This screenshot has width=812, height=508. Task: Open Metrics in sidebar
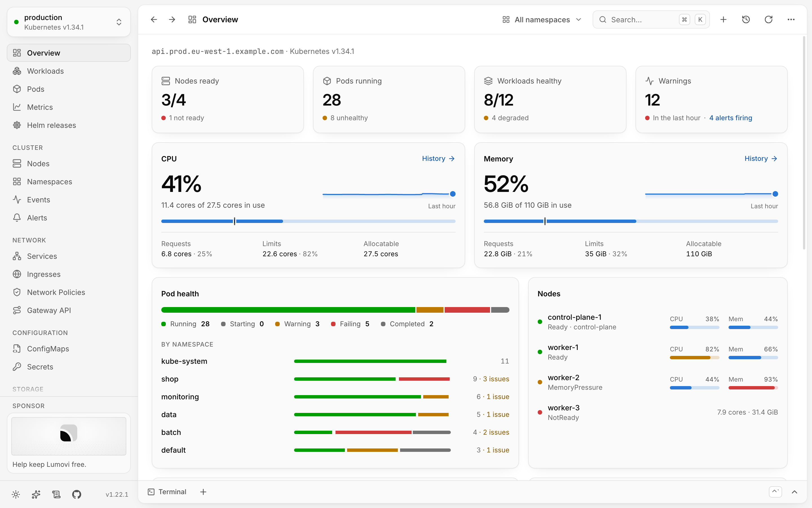pos(69,107)
